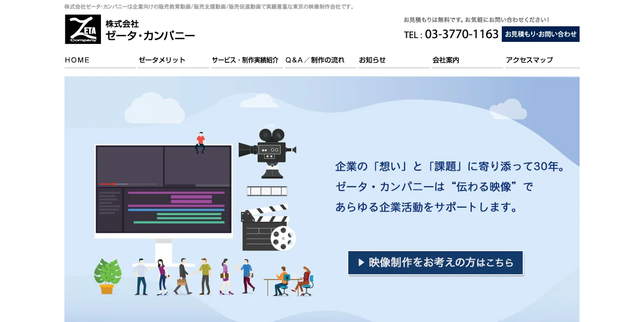
Task: Click the two people seated at desk
Action: click(289, 282)
